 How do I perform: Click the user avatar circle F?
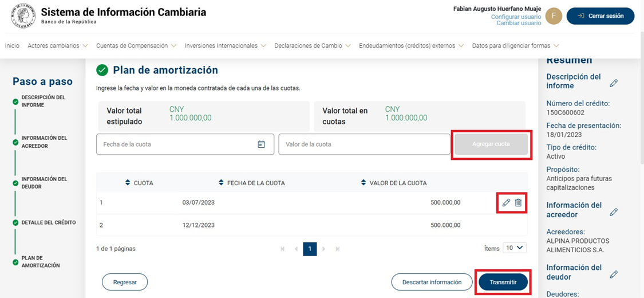[554, 16]
